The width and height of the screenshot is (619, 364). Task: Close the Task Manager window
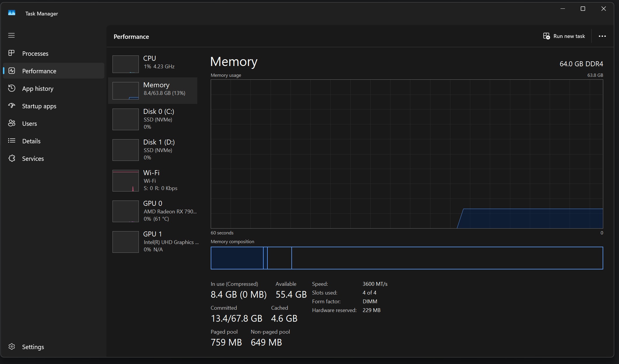point(604,9)
